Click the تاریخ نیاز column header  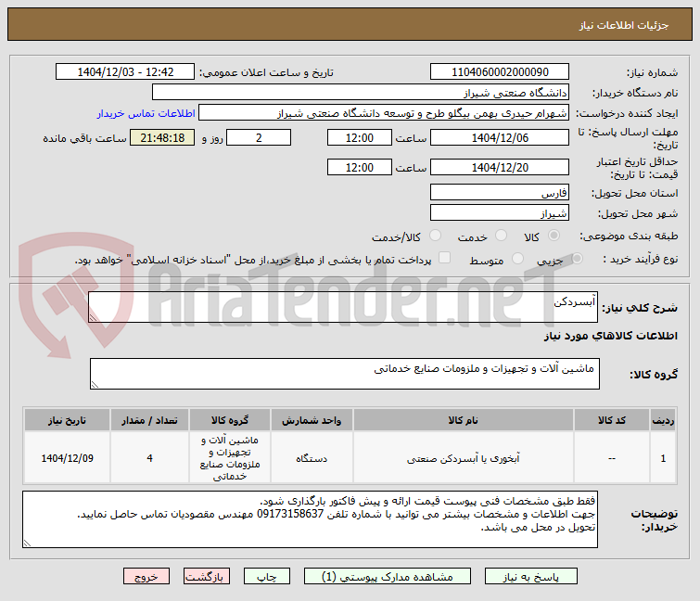(67, 420)
